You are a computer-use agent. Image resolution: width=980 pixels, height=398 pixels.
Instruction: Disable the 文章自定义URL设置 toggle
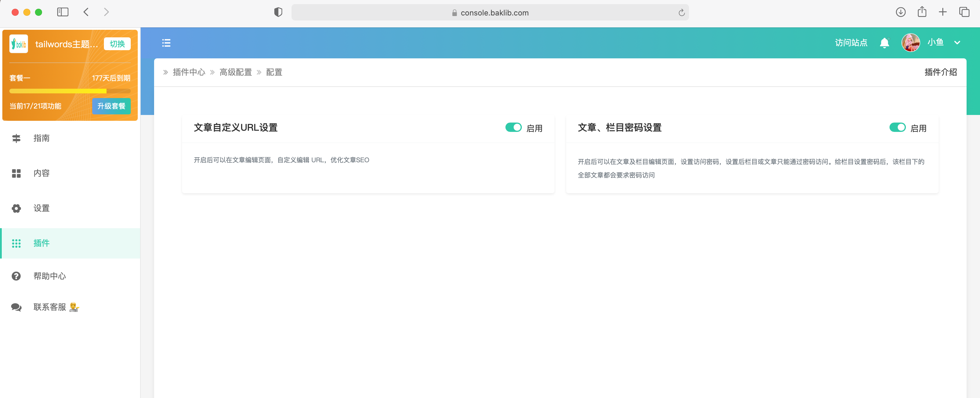coord(513,128)
